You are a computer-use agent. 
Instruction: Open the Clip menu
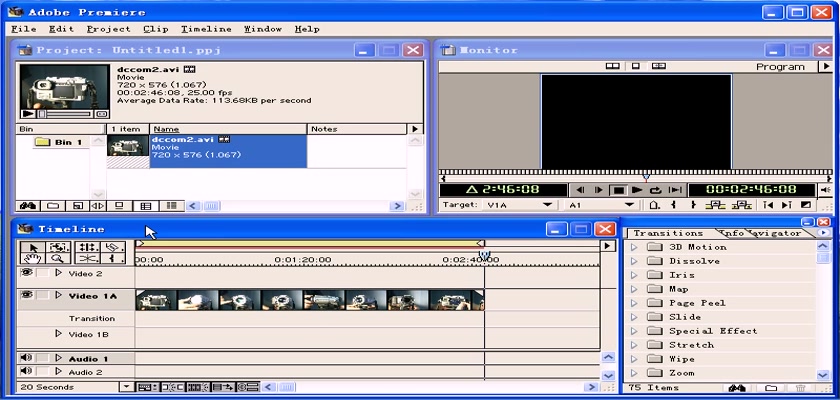pyautogui.click(x=156, y=29)
